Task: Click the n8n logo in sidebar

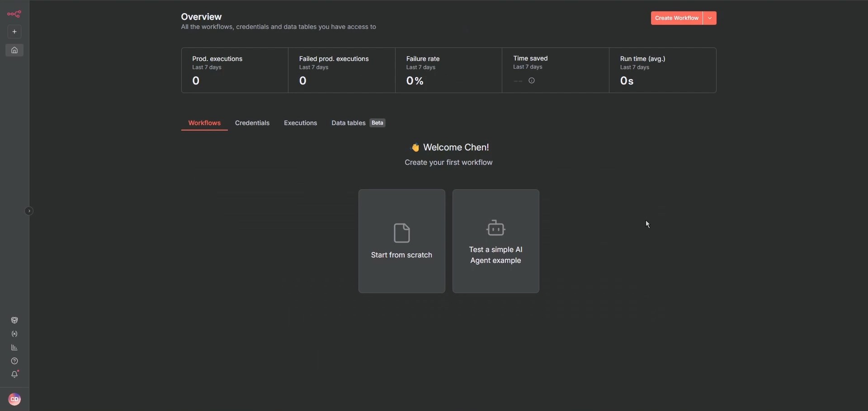Action: pyautogui.click(x=14, y=14)
